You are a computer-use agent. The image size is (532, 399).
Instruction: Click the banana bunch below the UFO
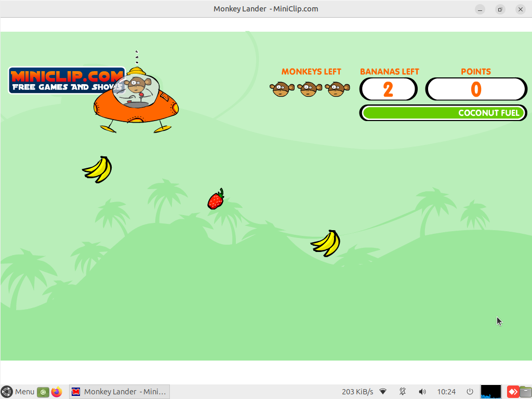(x=97, y=169)
